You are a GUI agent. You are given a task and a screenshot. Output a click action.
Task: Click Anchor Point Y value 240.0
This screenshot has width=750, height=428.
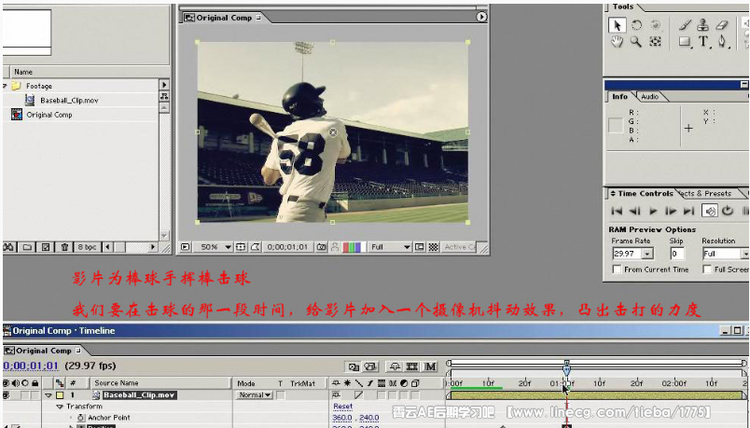(369, 417)
